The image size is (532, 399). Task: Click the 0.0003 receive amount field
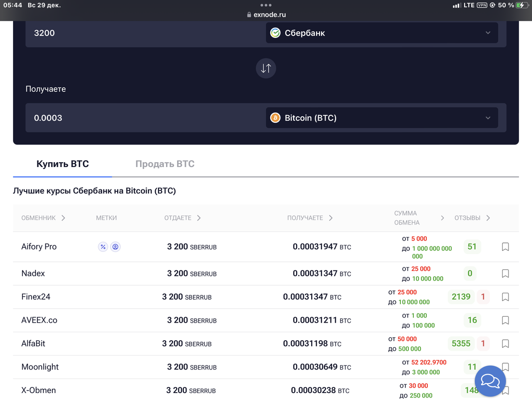tap(145, 118)
